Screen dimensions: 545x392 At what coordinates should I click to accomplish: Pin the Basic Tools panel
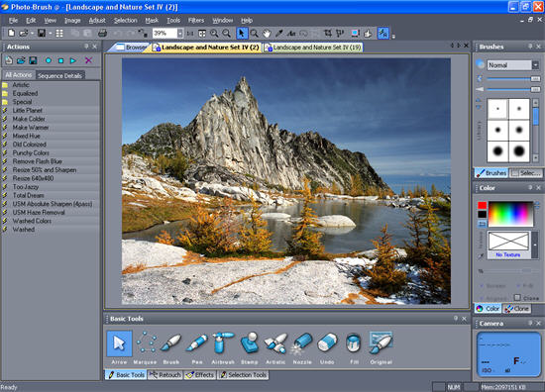point(456,318)
